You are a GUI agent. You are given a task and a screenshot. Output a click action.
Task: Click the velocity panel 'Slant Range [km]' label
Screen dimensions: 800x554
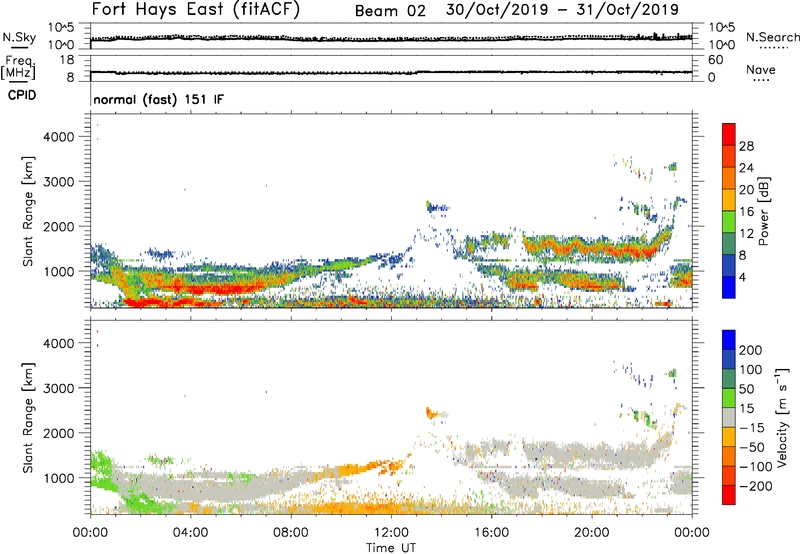(x=28, y=418)
